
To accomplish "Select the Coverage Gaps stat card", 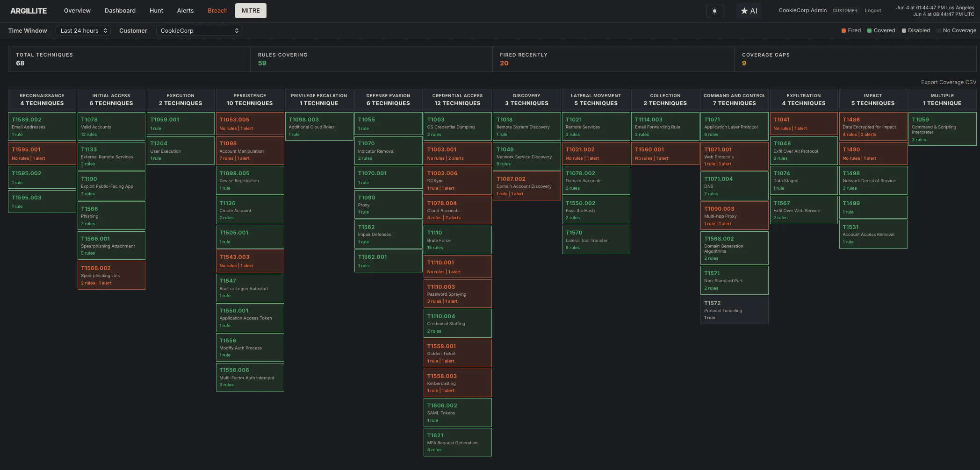I will point(855,59).
